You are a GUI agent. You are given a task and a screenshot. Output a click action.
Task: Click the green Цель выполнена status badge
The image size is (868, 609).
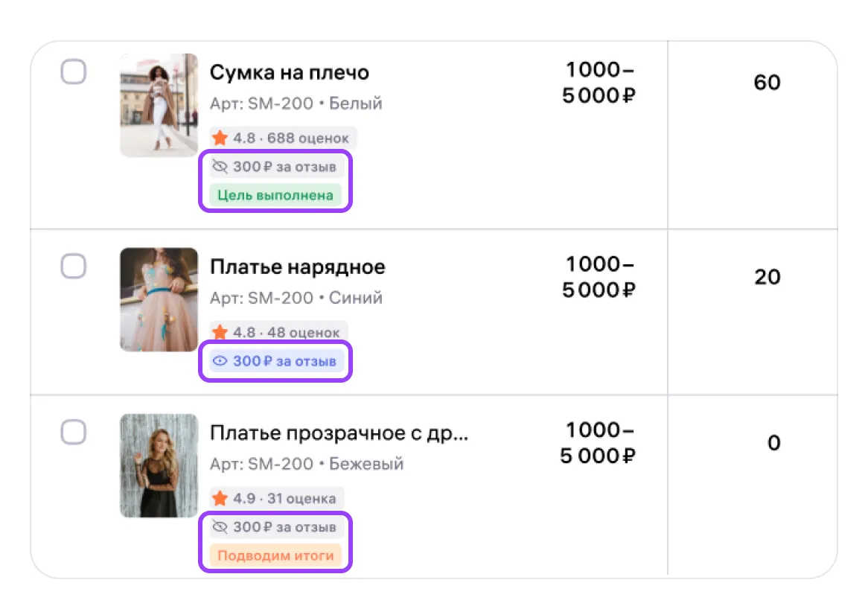[x=275, y=196]
